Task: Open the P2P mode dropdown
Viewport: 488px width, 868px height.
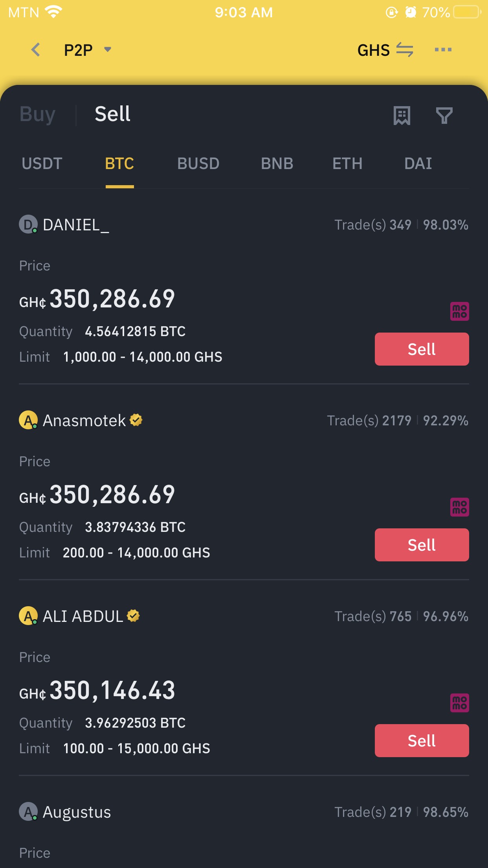Action: click(x=88, y=50)
